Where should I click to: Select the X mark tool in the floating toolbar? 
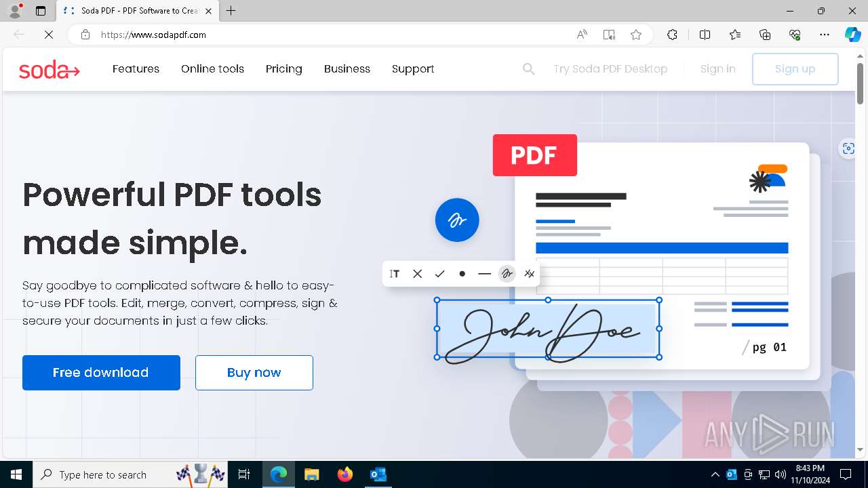click(x=418, y=274)
